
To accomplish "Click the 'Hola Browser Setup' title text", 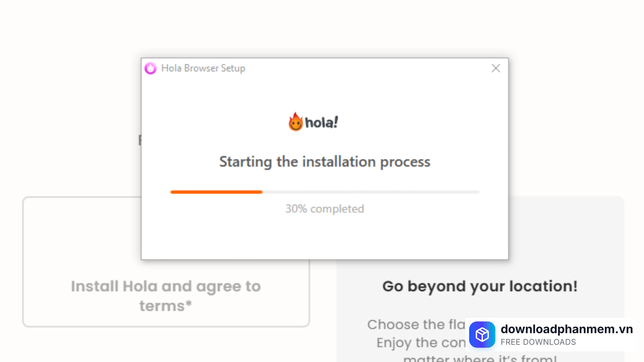I will click(203, 68).
